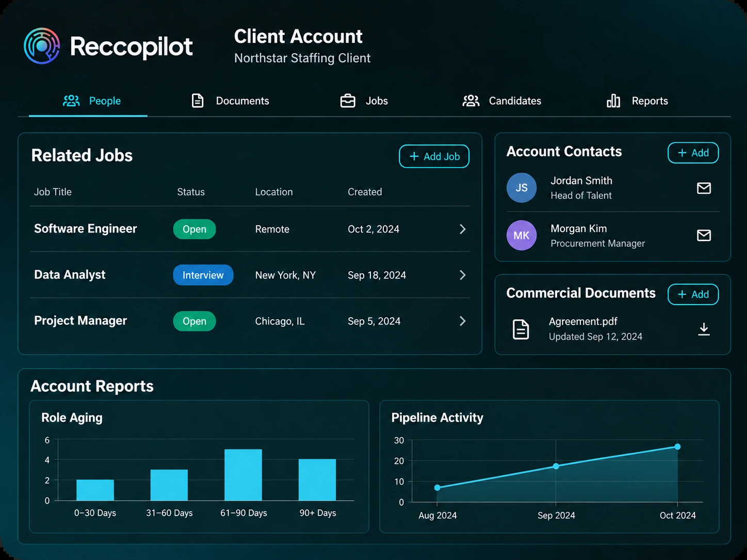Click the People tab icon
The height and width of the screenshot is (560, 747).
71,101
